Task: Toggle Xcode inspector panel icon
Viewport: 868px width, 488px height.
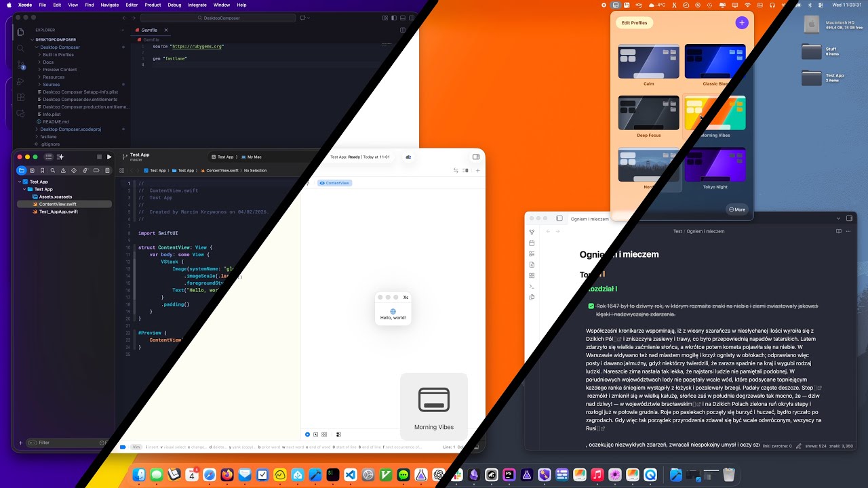Action: coord(476,157)
